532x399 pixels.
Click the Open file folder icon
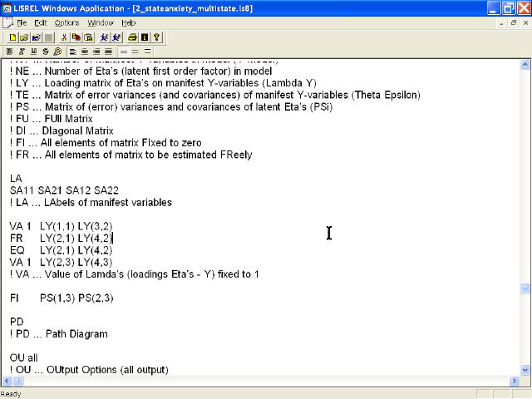[24, 37]
